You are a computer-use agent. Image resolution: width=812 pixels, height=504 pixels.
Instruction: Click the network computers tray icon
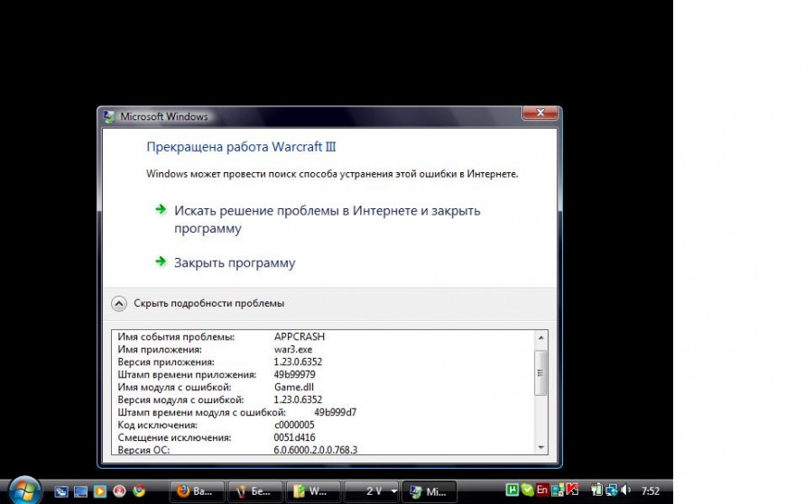558,490
